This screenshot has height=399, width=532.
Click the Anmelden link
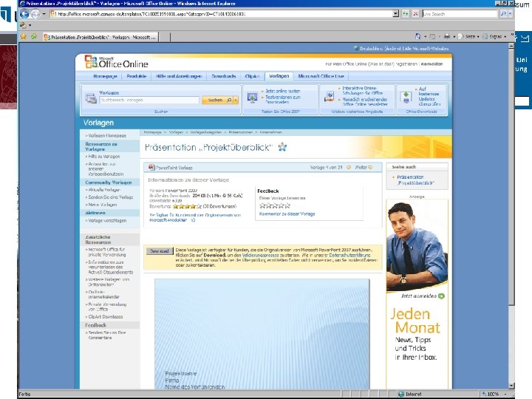click(x=432, y=64)
